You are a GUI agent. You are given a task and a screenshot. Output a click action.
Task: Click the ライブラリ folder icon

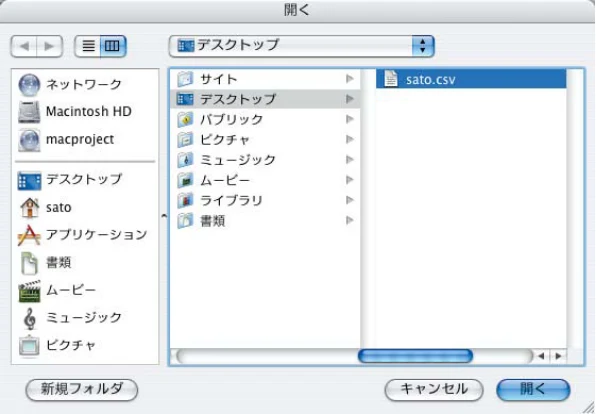(x=185, y=200)
